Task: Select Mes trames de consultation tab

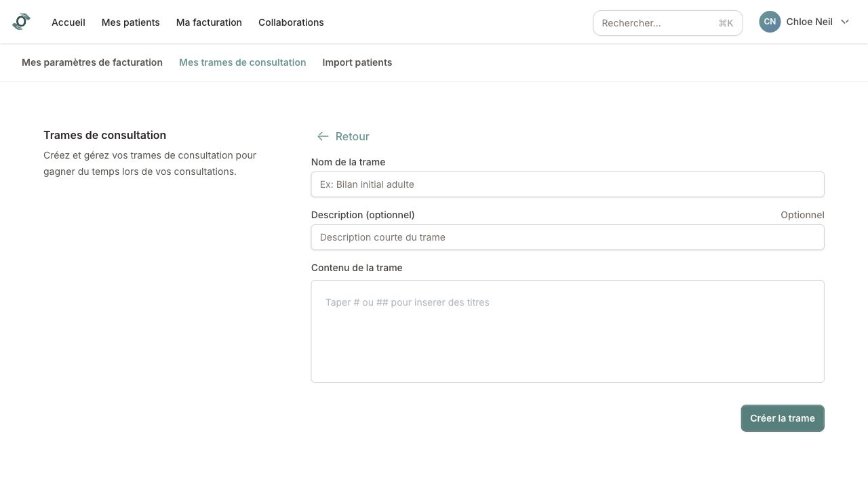Action: pyautogui.click(x=243, y=62)
